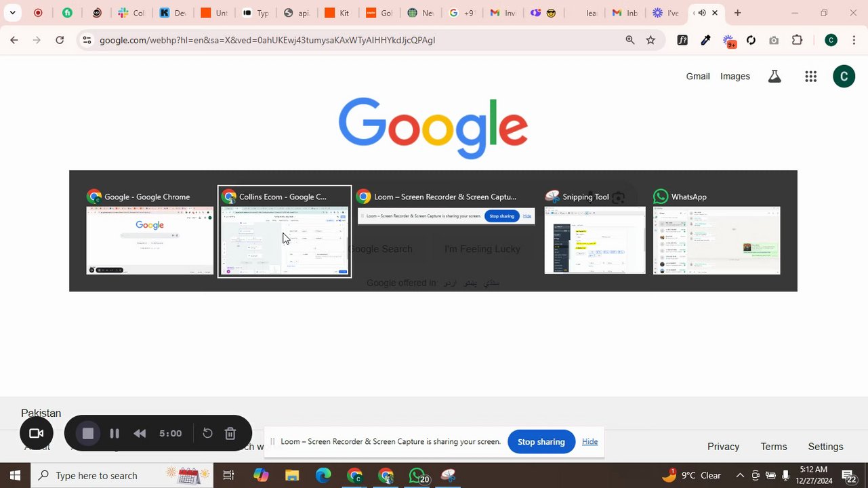Select the Snipping Tool window thumbnail
The width and height of the screenshot is (868, 488).
[x=595, y=232]
